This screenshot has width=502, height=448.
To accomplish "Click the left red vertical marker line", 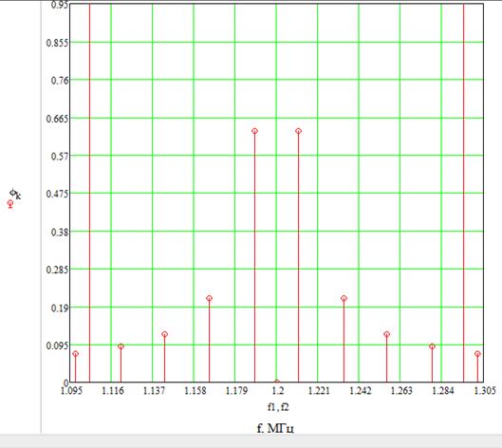I will [89, 193].
